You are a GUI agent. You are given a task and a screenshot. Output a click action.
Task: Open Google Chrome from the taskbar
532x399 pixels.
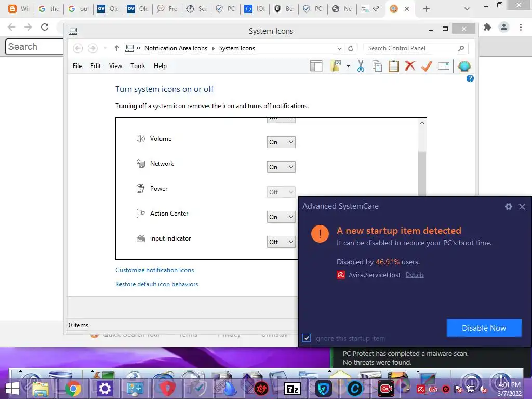click(x=73, y=389)
